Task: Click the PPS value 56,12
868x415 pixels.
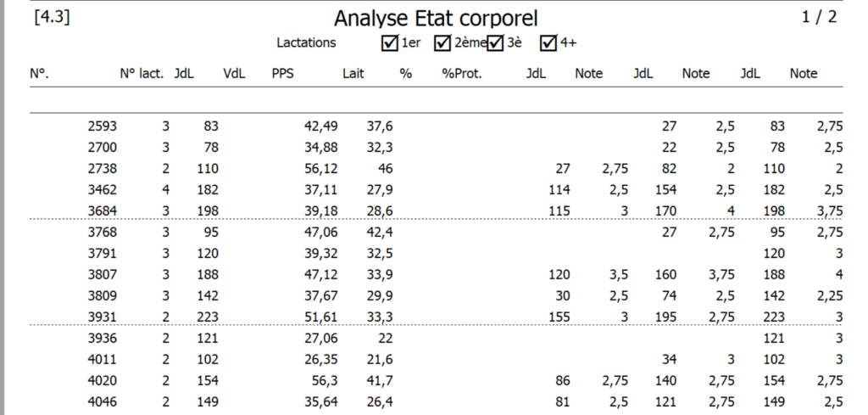Action: tap(320, 169)
